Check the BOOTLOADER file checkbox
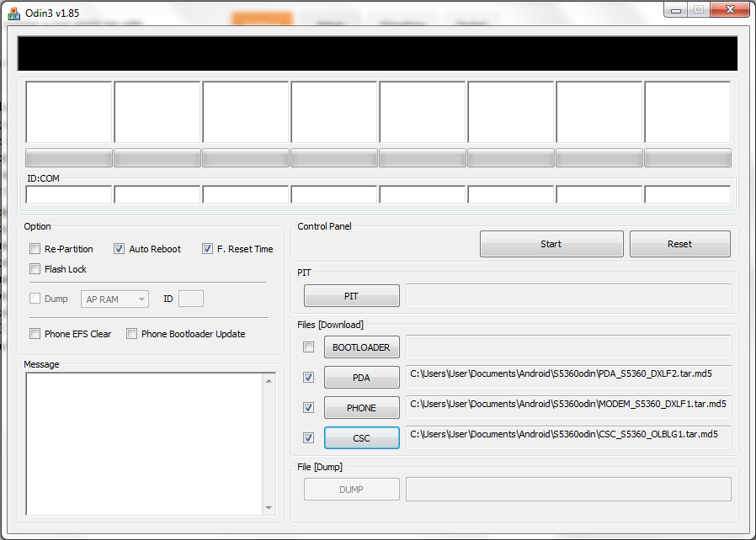 pyautogui.click(x=309, y=347)
